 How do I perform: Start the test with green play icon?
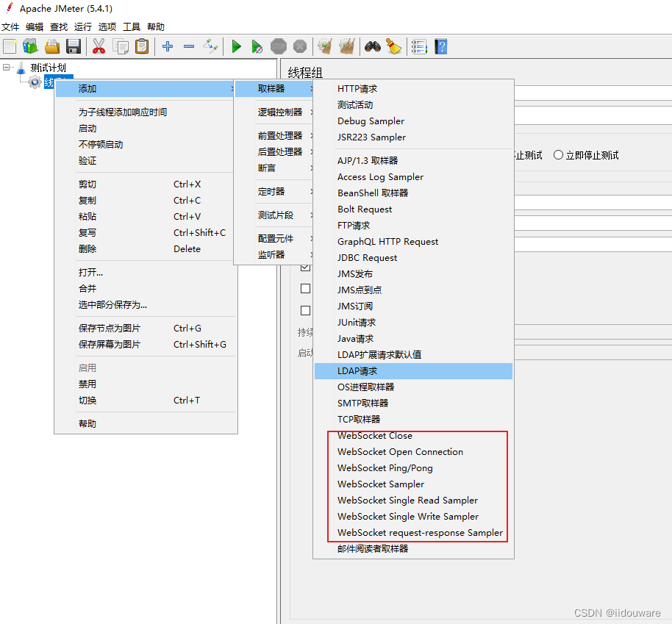click(236, 46)
